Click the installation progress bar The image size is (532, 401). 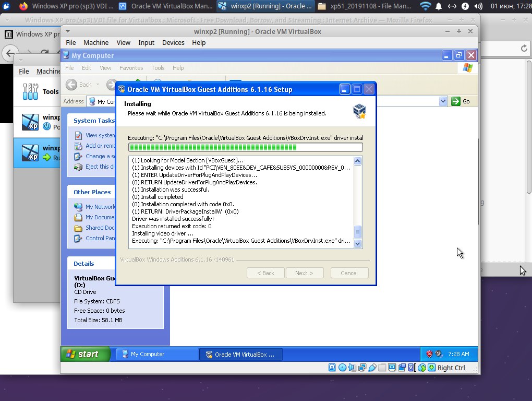(x=245, y=147)
